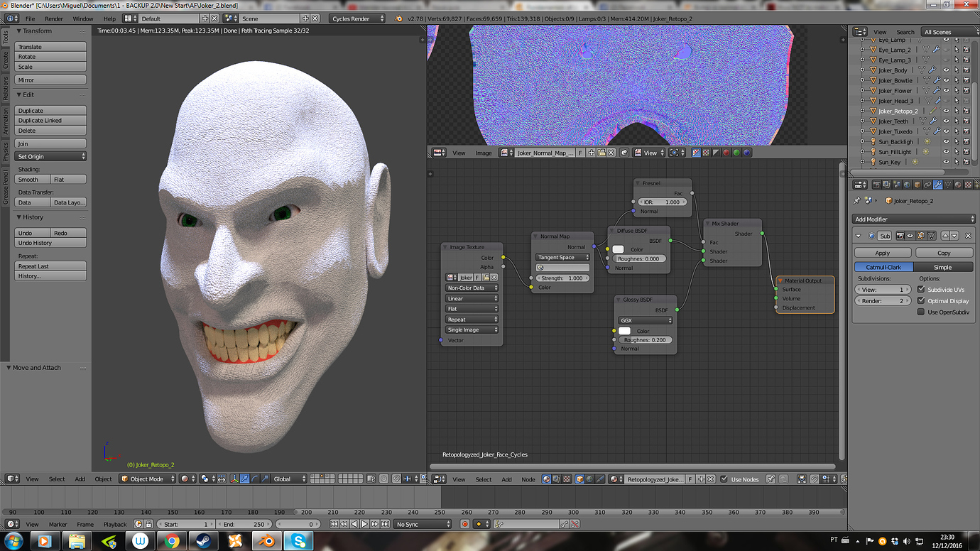This screenshot has height=551, width=980.
Task: Open the Constraints chain tab in Properties
Action: tap(927, 185)
